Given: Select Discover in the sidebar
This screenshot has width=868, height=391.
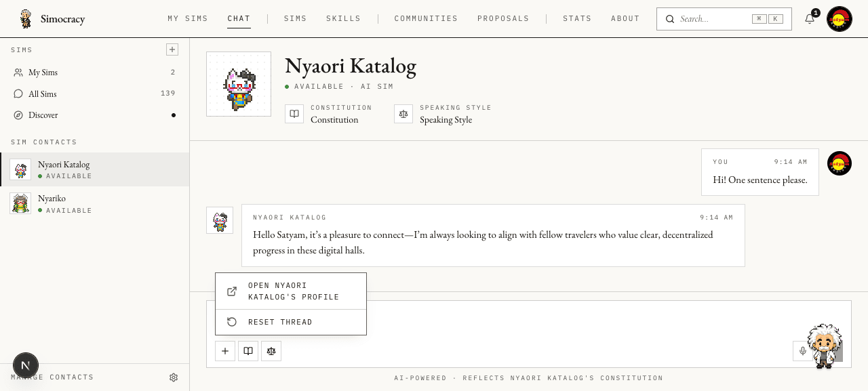Looking at the screenshot, I should (94, 115).
